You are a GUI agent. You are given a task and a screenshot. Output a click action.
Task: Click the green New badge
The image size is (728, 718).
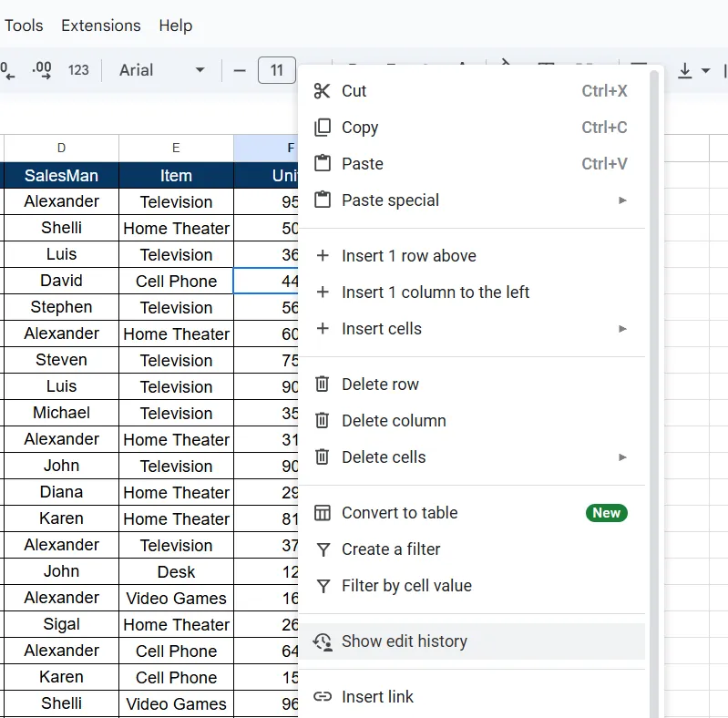pos(606,513)
